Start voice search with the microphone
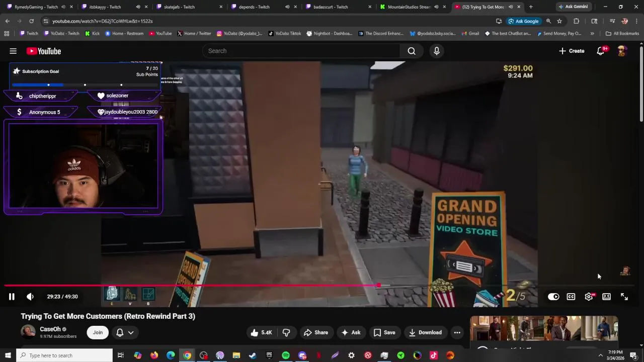 point(437,51)
